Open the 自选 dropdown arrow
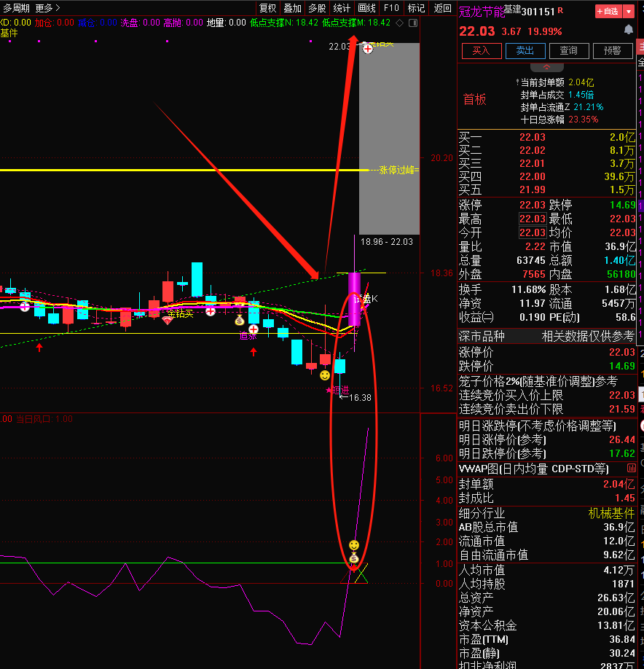This screenshot has height=669, width=644. (629, 12)
